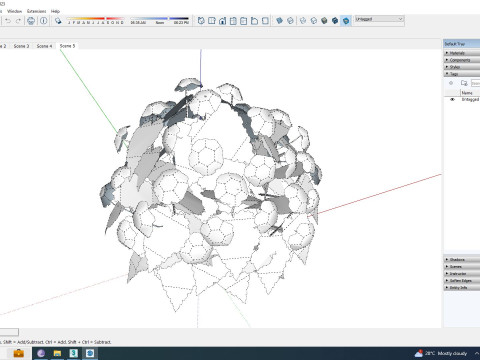Expand the Materials panel
Viewport: 480px width, 360px height.
462,53
